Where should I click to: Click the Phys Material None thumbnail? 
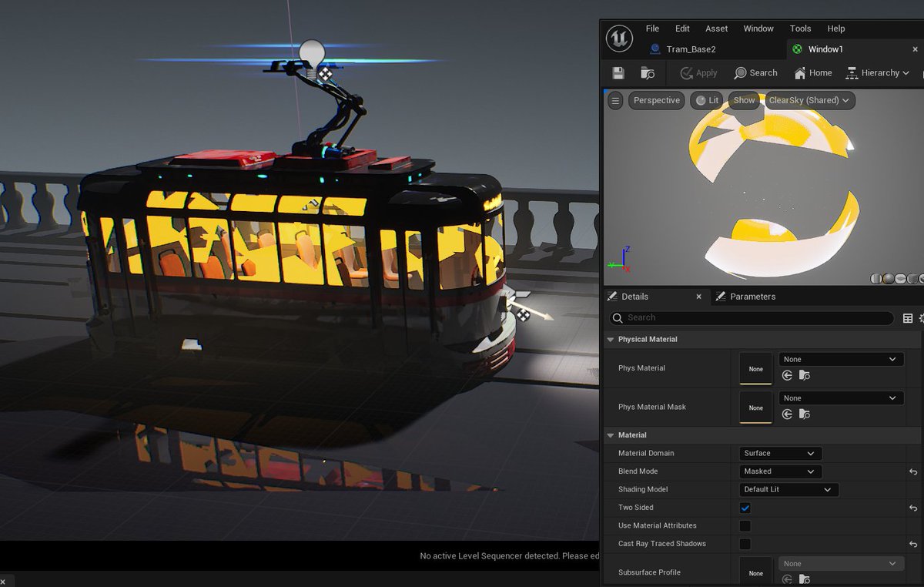pyautogui.click(x=755, y=368)
